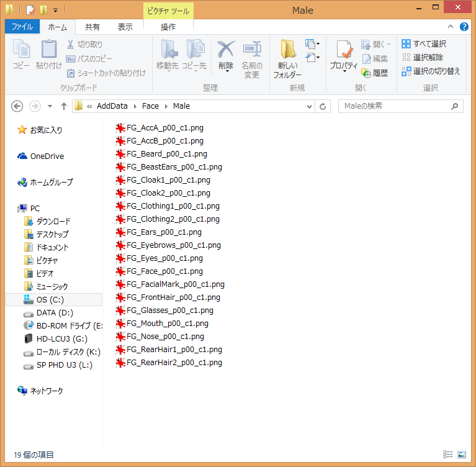Open the Manage (操作) tab
This screenshot has width=476, height=467.
click(168, 27)
